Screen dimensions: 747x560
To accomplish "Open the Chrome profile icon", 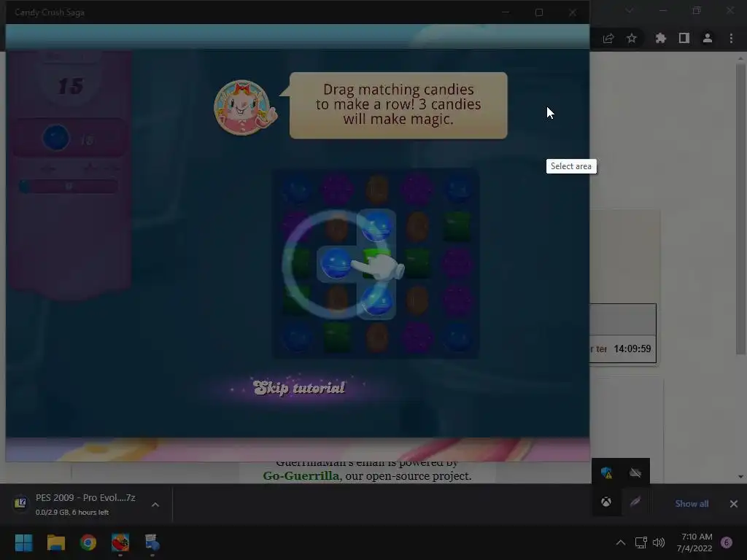I will coord(708,39).
